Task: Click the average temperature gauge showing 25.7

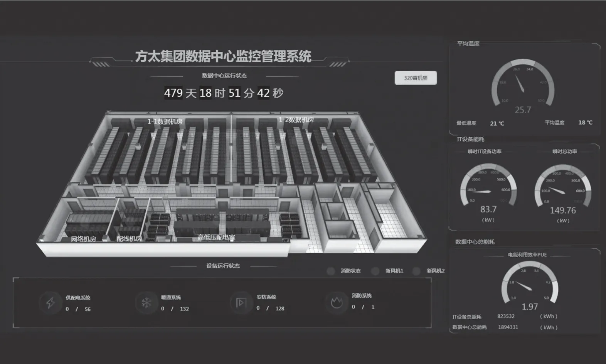Action: click(x=523, y=87)
